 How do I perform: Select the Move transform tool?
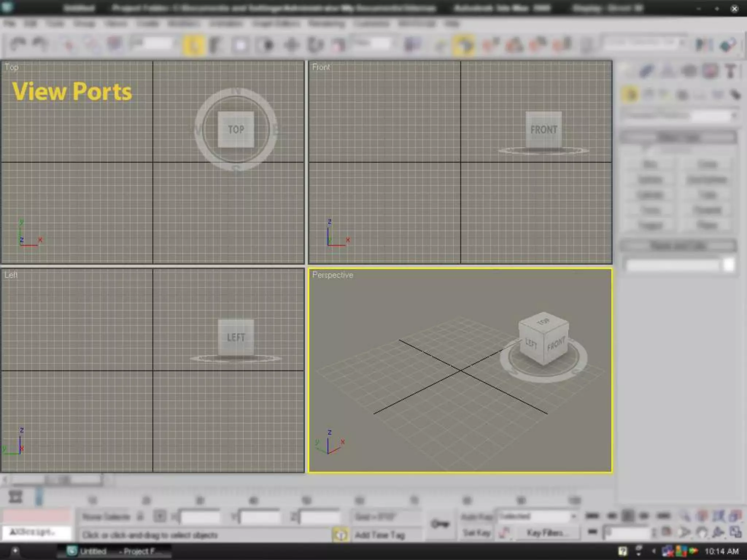[291, 45]
